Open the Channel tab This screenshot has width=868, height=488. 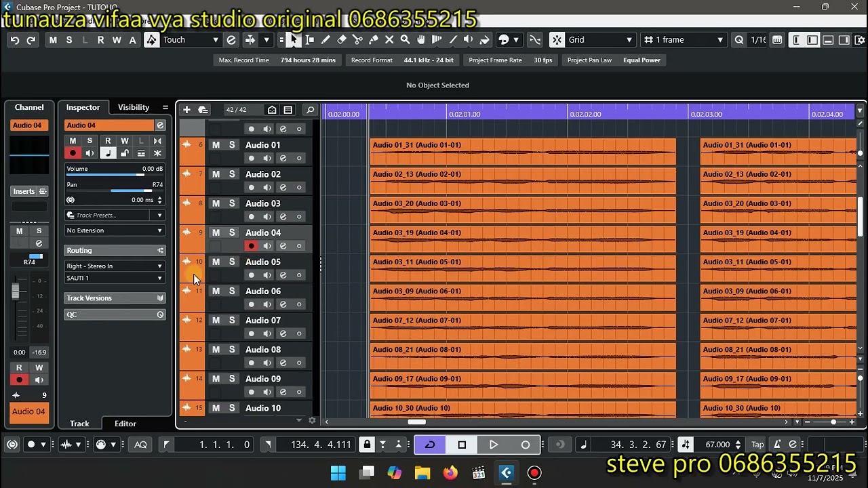pos(29,107)
